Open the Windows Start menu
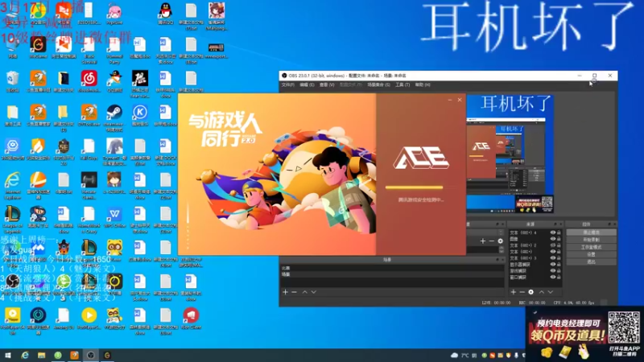The height and width of the screenshot is (362, 644). [8, 355]
